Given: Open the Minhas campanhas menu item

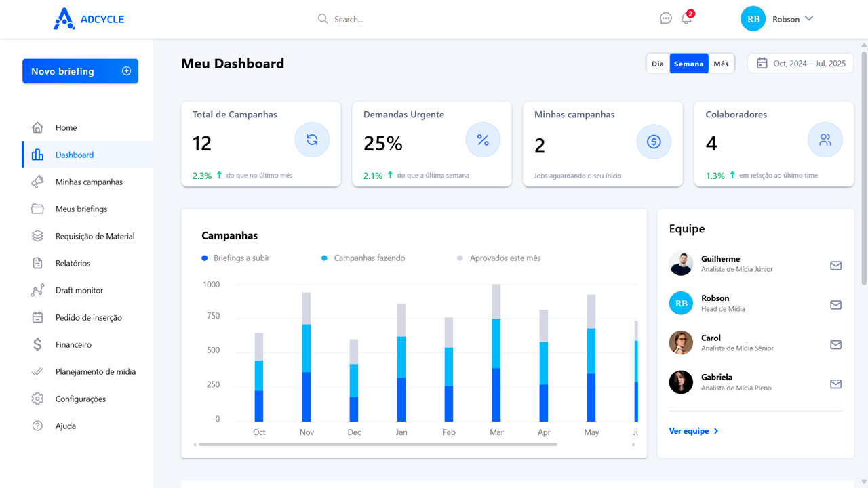Looking at the screenshot, I should [x=87, y=182].
